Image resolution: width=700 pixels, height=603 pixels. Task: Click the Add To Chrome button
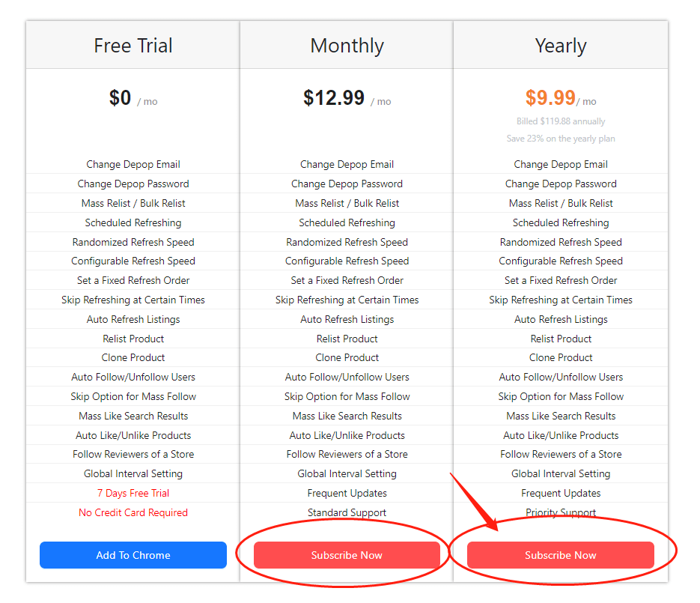(x=133, y=555)
